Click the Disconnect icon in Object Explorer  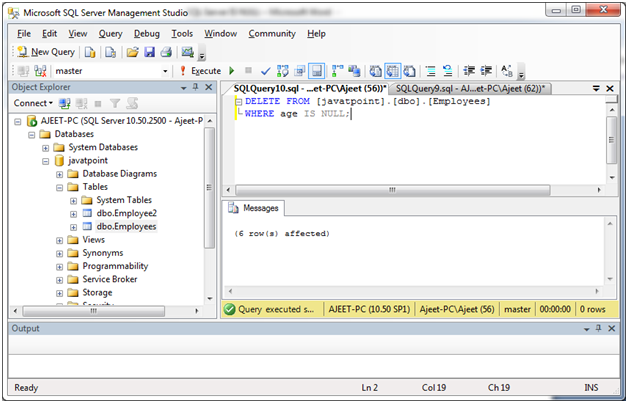click(x=81, y=104)
